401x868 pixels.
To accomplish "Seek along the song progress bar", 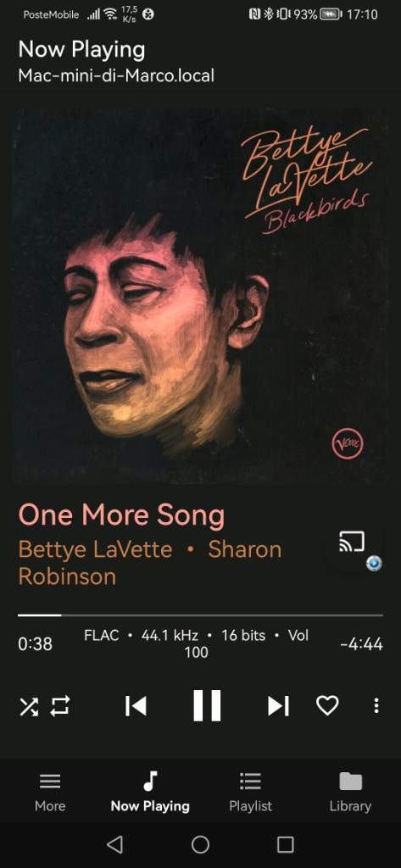I will click(x=200, y=615).
